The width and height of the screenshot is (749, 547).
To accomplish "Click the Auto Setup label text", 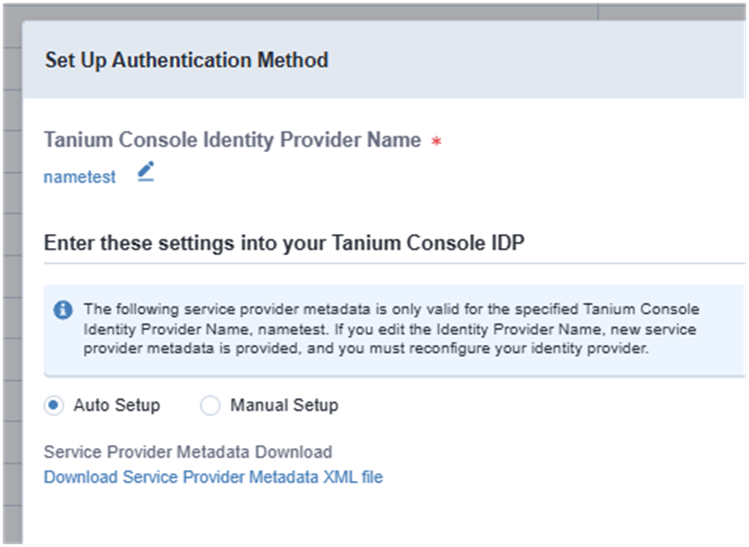I will pyautogui.click(x=116, y=405).
